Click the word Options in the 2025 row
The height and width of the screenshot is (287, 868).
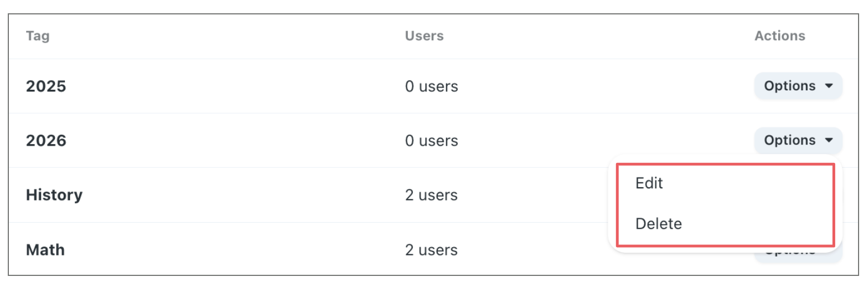point(789,86)
